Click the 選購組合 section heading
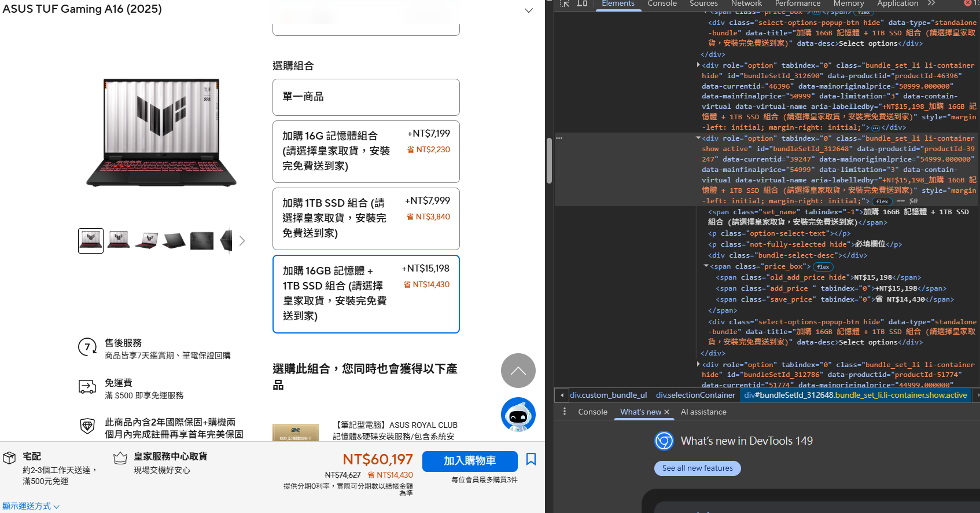 click(293, 66)
